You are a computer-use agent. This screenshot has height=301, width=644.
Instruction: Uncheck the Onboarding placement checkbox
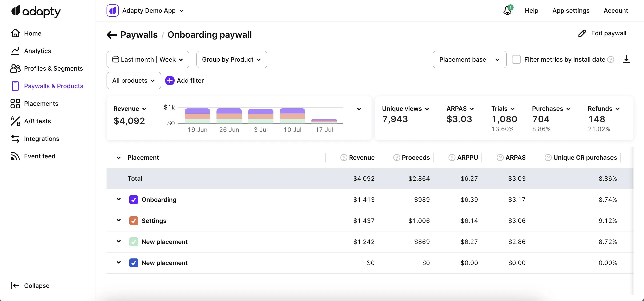pyautogui.click(x=133, y=200)
